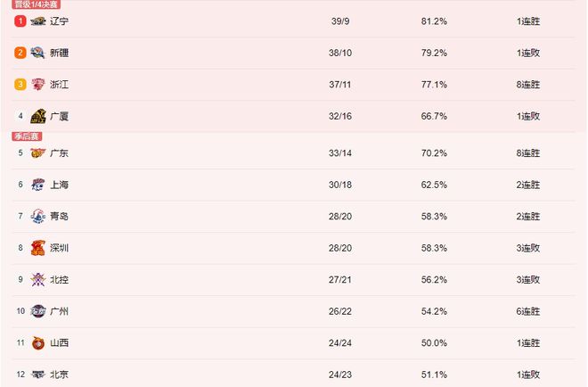Viewport: 588px width, 387px height.
Task: Open the Zhejiang team logo
Action: pos(38,85)
